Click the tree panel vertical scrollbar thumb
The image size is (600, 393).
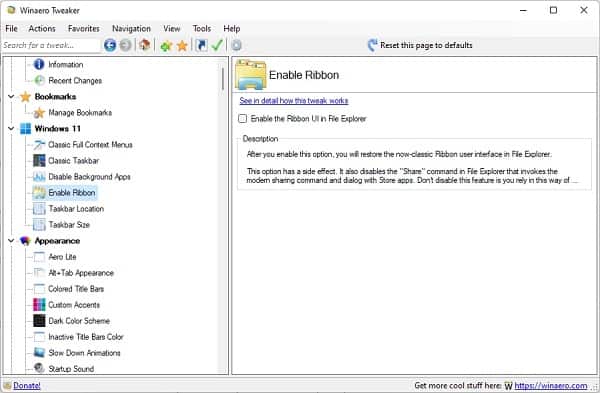pos(223,78)
